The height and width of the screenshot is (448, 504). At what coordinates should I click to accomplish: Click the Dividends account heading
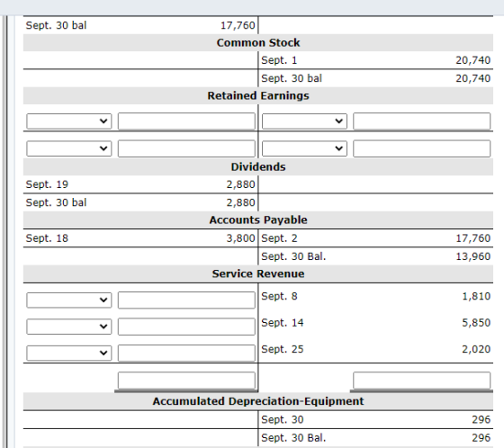258,166
